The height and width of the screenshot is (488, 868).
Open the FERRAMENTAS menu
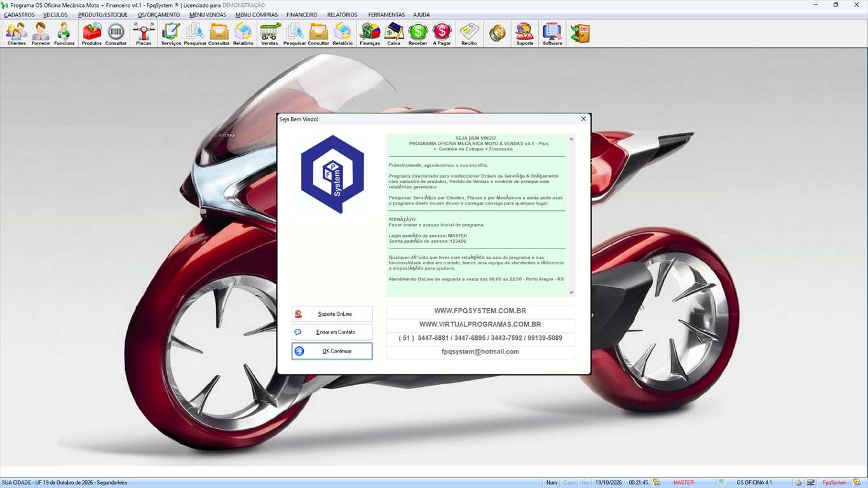click(386, 15)
